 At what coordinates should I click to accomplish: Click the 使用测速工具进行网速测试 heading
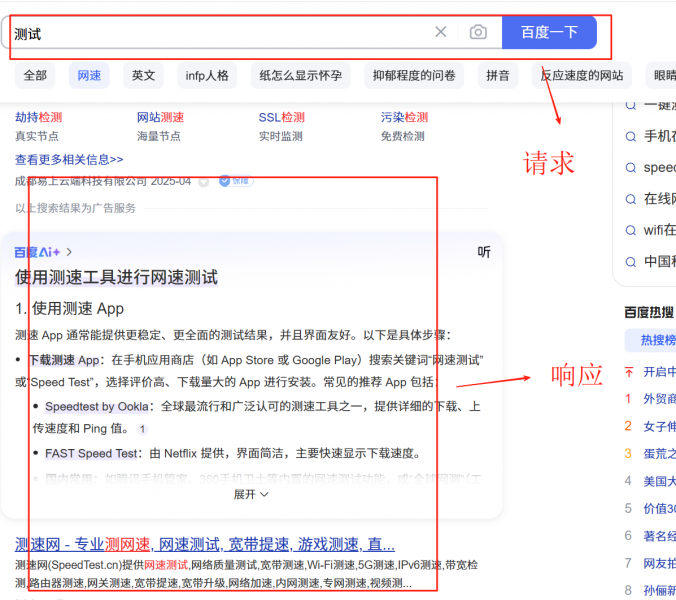116,277
